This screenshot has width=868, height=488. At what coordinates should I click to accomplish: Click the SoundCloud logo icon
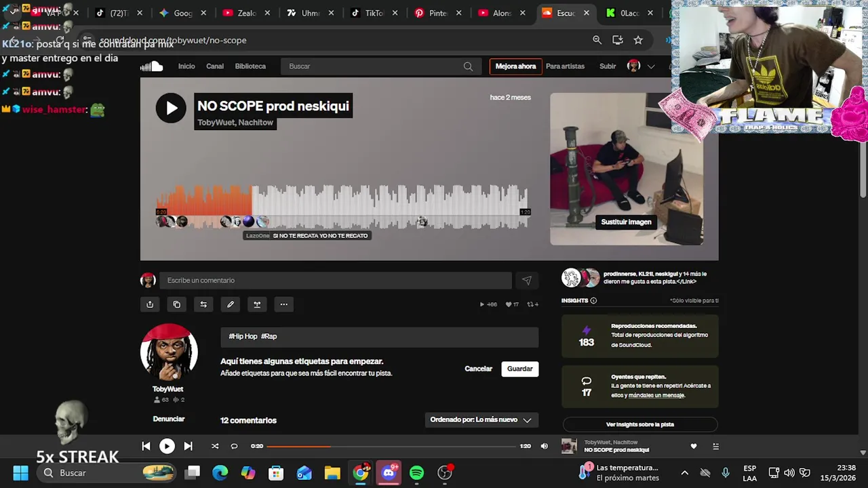coord(152,66)
